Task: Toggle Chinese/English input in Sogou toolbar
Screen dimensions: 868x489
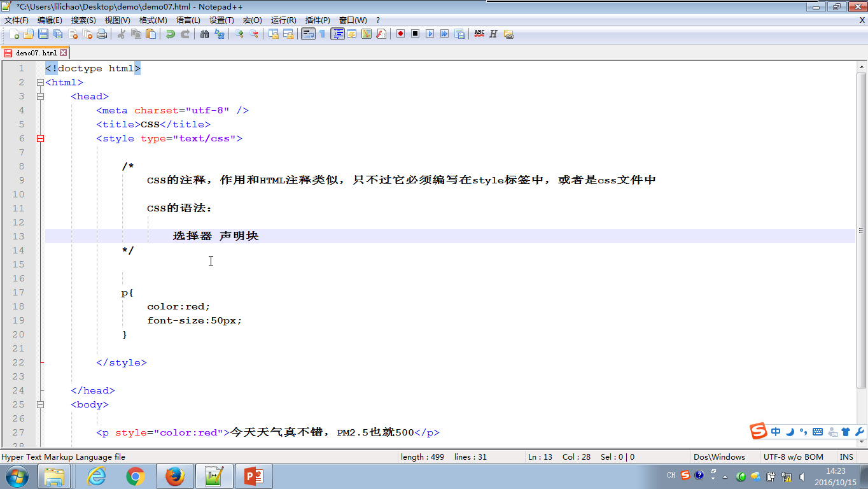Action: tap(776, 431)
